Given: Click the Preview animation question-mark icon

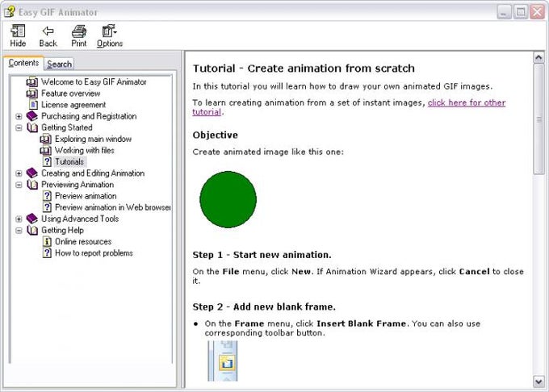Looking at the screenshot, I should tap(48, 196).
